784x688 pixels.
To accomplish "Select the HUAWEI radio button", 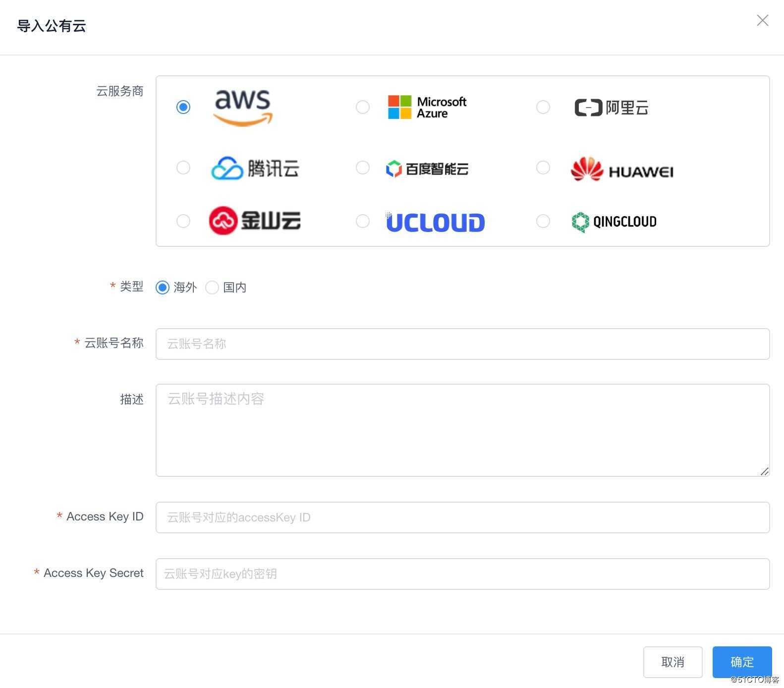I will 543,168.
